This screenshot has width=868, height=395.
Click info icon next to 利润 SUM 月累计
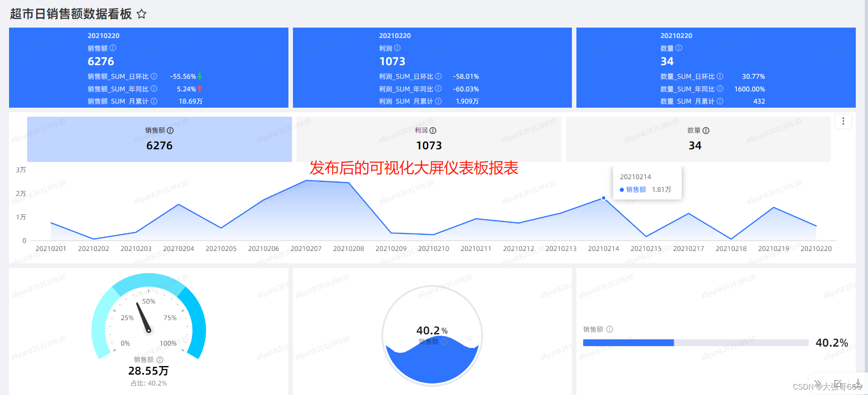439,101
